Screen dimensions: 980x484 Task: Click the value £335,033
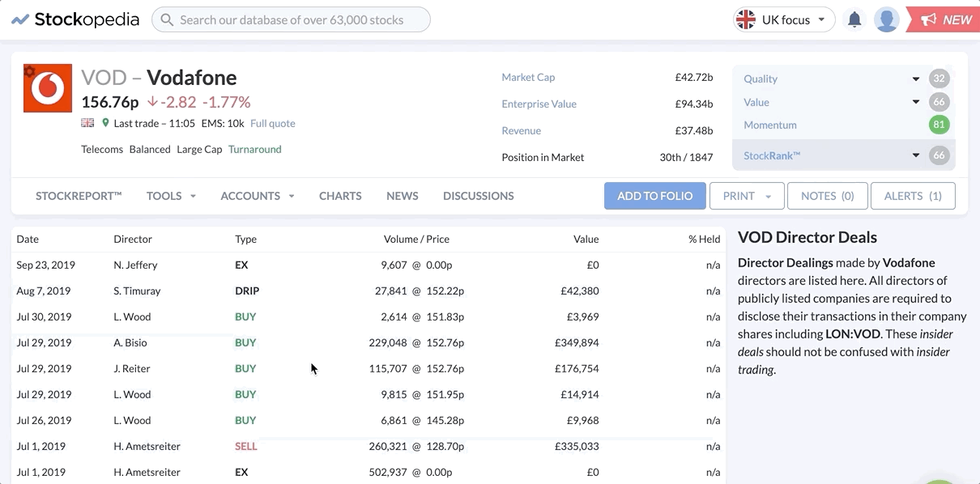click(x=577, y=446)
